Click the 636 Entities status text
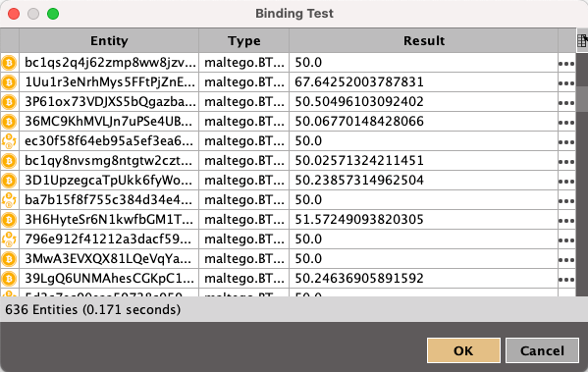Image resolution: width=588 pixels, height=372 pixels. (92, 310)
